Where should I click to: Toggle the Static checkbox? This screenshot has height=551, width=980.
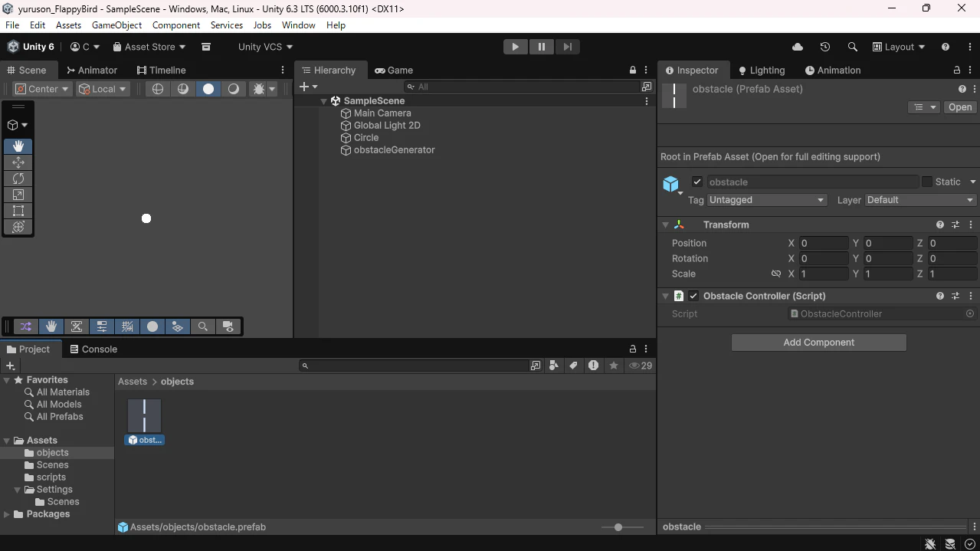click(x=927, y=182)
